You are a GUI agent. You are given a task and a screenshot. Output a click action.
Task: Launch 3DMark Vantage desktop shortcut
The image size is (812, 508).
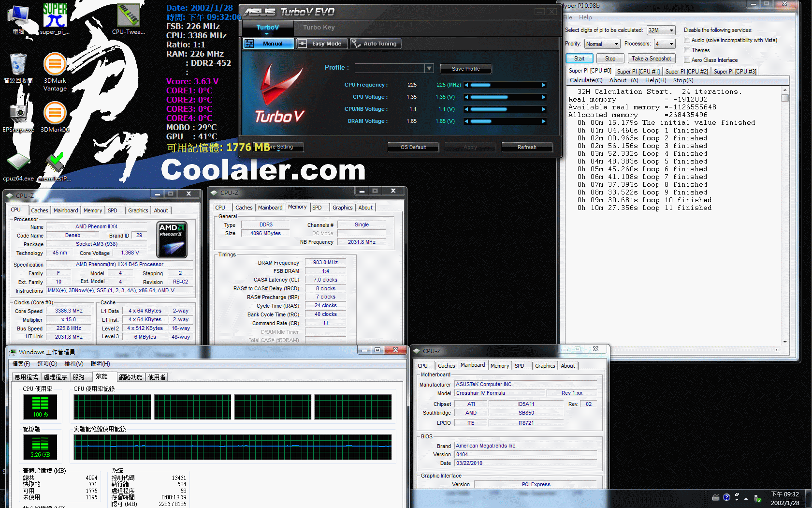click(55, 64)
